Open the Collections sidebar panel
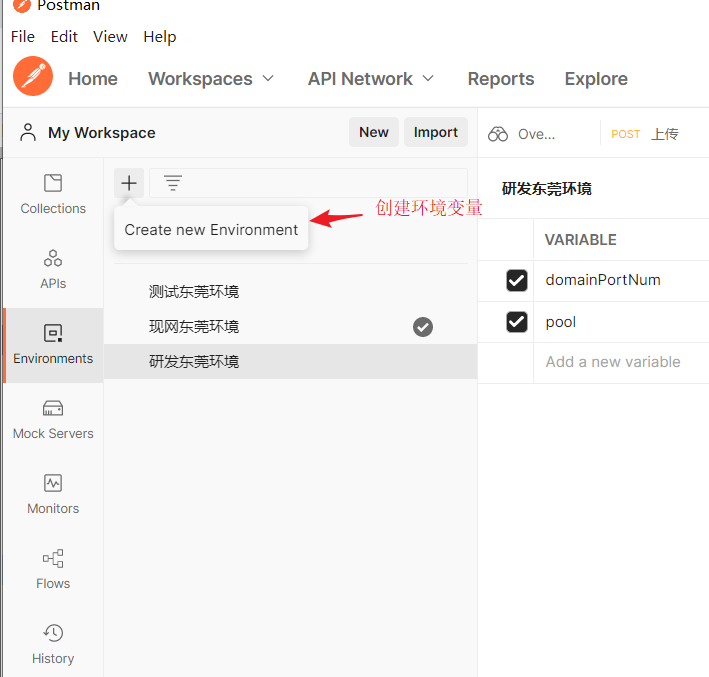 53,194
